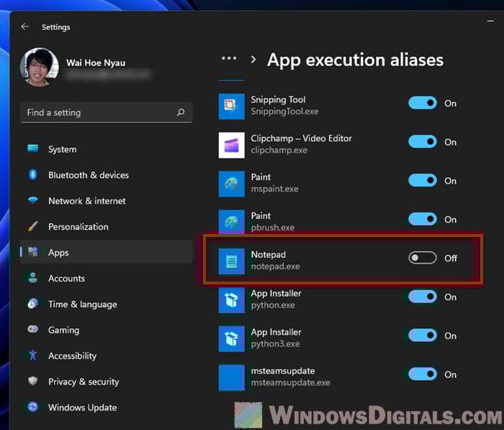Click the breadcrumb chevron arrow

[x=253, y=59]
